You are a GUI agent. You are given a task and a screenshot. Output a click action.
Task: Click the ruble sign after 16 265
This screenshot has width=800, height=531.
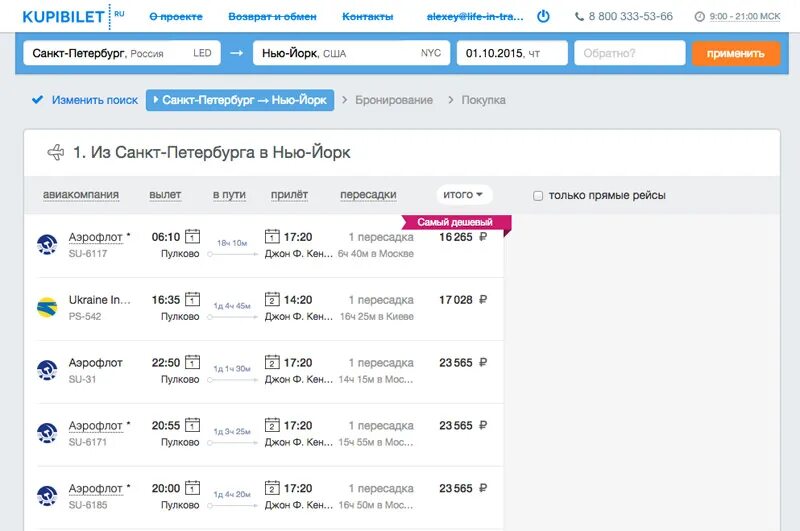483,237
